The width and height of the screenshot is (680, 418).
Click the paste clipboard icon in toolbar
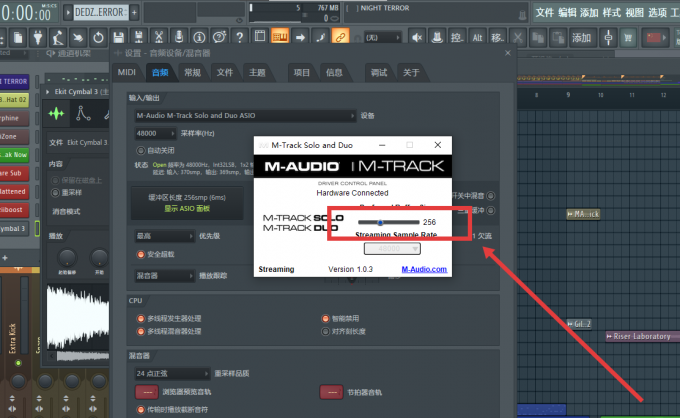tap(558, 37)
